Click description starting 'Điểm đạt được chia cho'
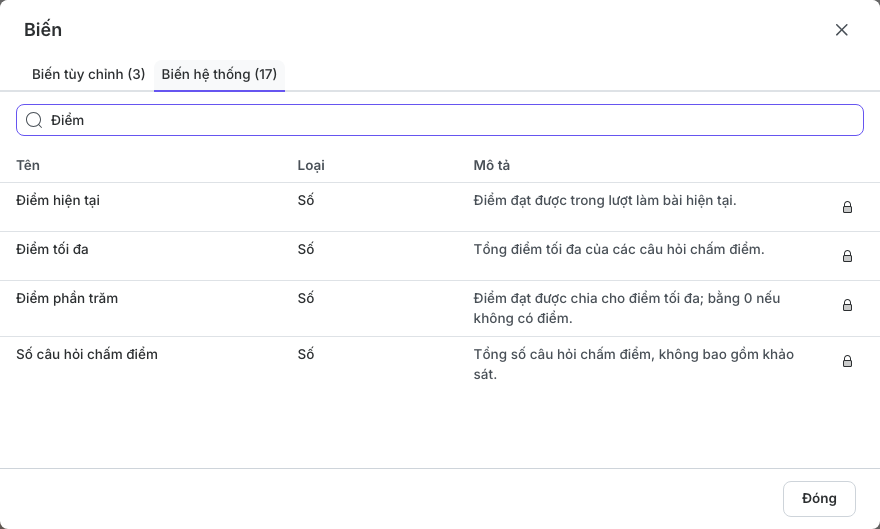The image size is (880, 529). coord(627,308)
